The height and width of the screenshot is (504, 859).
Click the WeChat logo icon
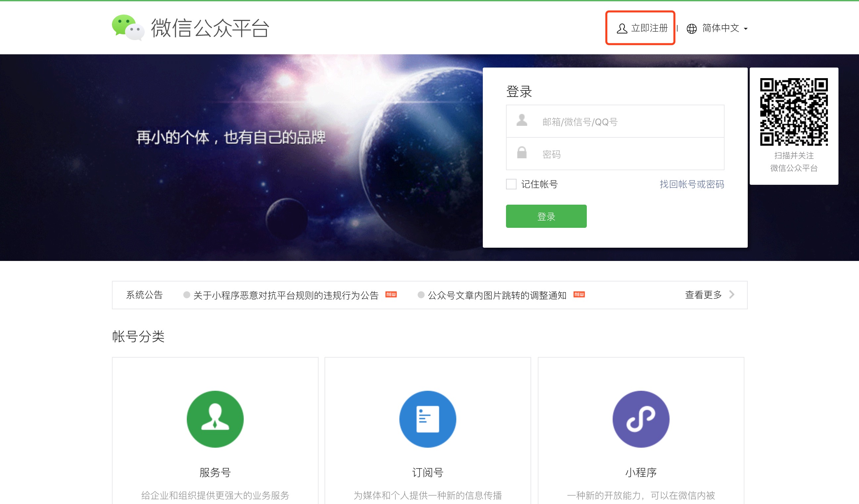click(x=128, y=27)
